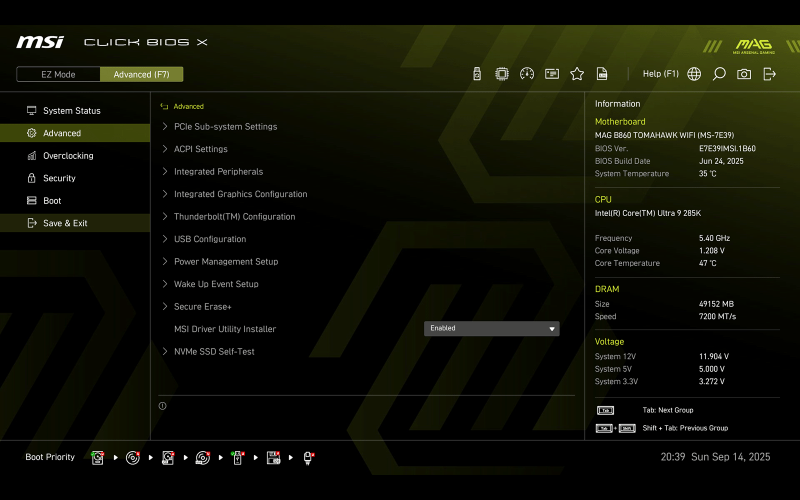Select the USB key boot device icon
Screen dimensions: 800x500
(238, 458)
